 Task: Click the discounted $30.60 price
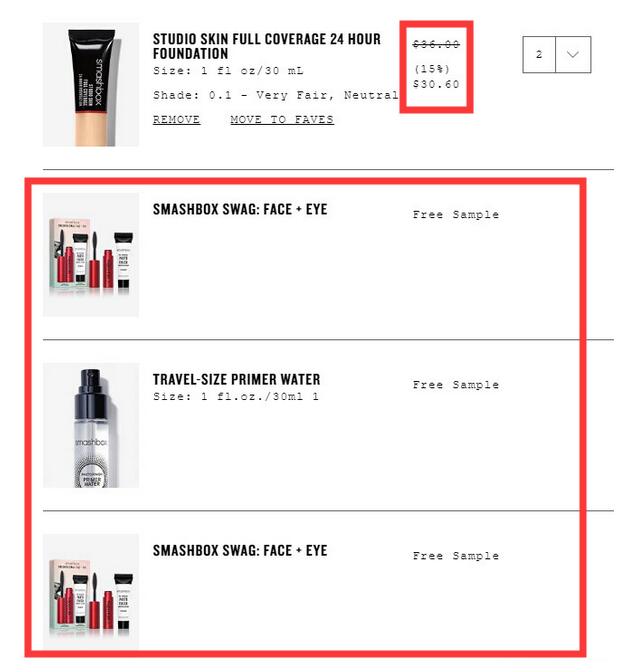coord(436,84)
